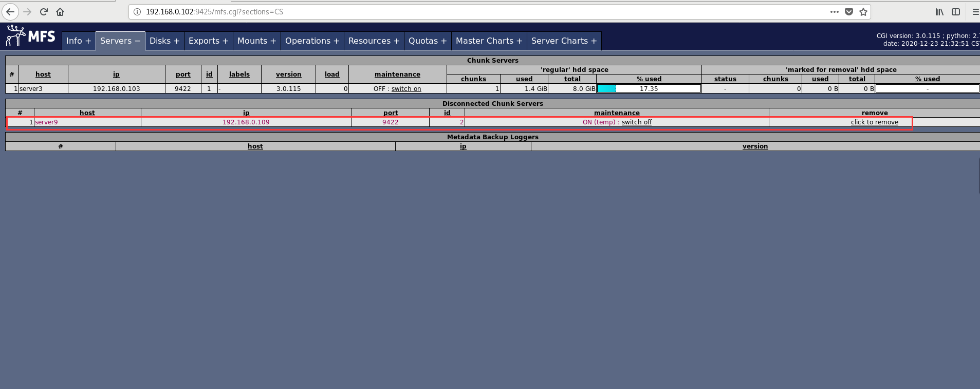980x389 pixels.
Task: Sort disconnected servers by port header
Action: click(x=391, y=113)
